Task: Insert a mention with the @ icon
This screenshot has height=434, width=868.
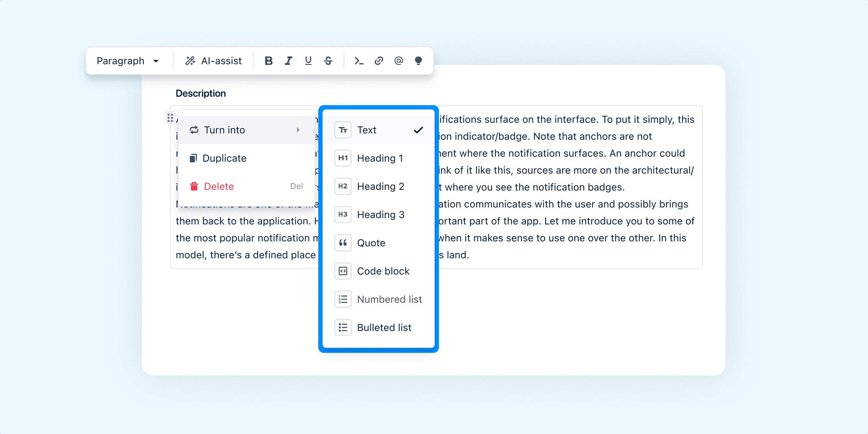Action: (398, 61)
